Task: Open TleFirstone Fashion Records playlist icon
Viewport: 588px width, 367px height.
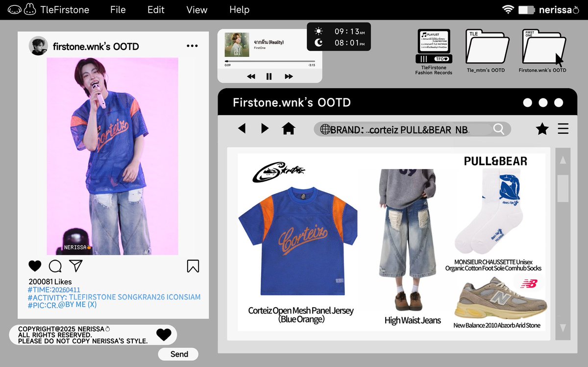Action: [434, 52]
